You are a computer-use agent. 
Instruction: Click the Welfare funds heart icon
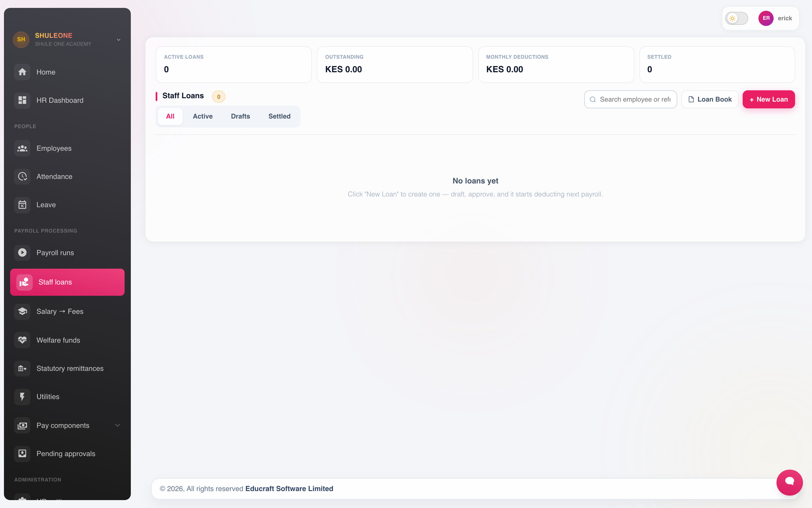point(22,340)
